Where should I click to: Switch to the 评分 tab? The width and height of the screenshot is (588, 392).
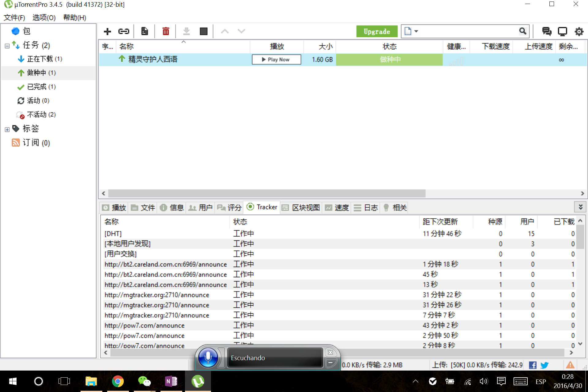click(x=229, y=208)
